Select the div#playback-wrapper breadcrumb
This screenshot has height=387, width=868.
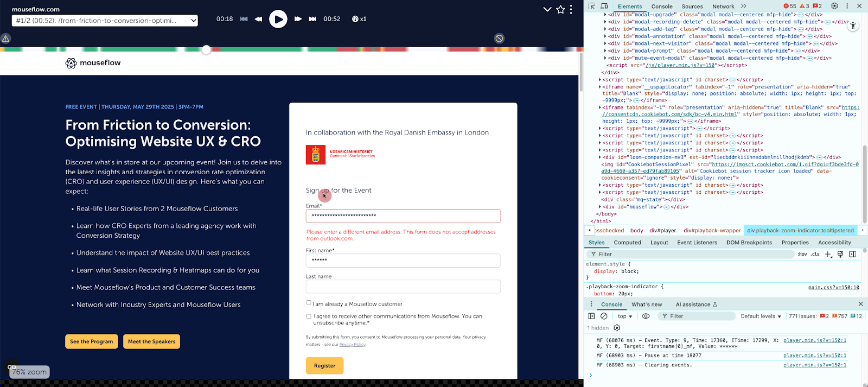712,231
